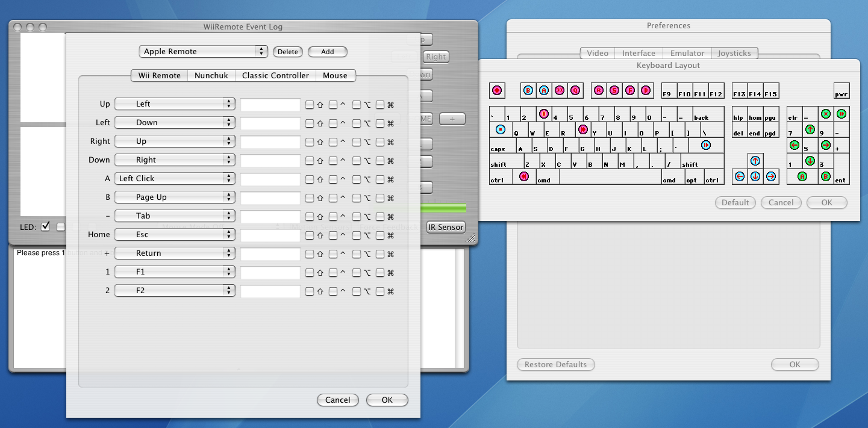Click the pink icon on the Esc key

[497, 90]
